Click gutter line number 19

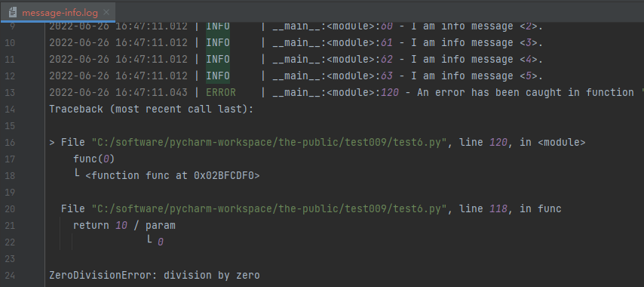[x=10, y=193]
